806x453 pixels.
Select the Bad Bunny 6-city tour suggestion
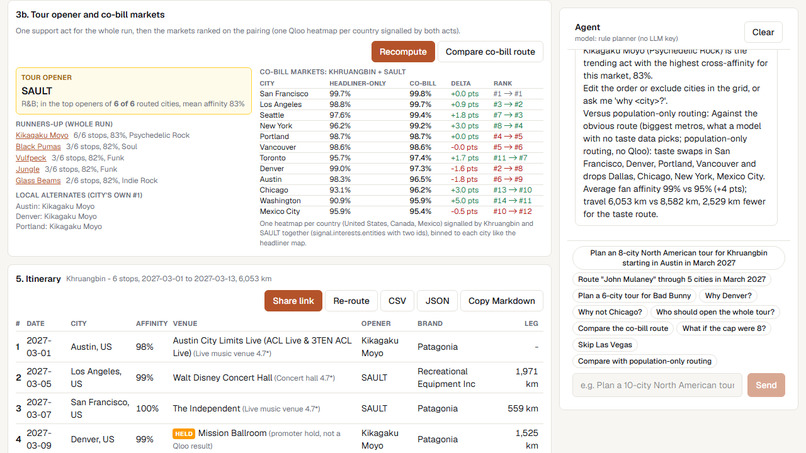coord(634,296)
